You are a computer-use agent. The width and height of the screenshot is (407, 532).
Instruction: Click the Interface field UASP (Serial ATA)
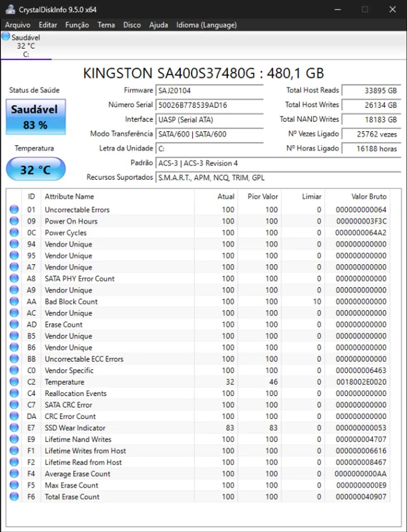pos(209,120)
